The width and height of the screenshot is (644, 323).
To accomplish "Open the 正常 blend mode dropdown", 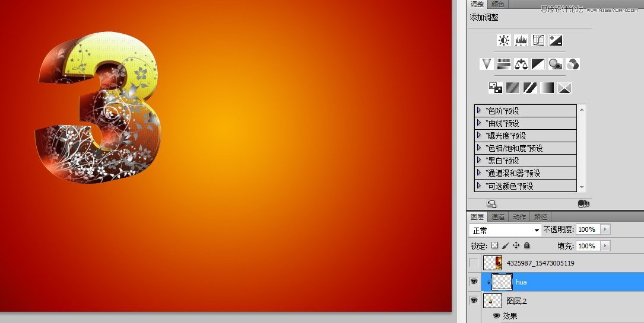I will (x=505, y=231).
